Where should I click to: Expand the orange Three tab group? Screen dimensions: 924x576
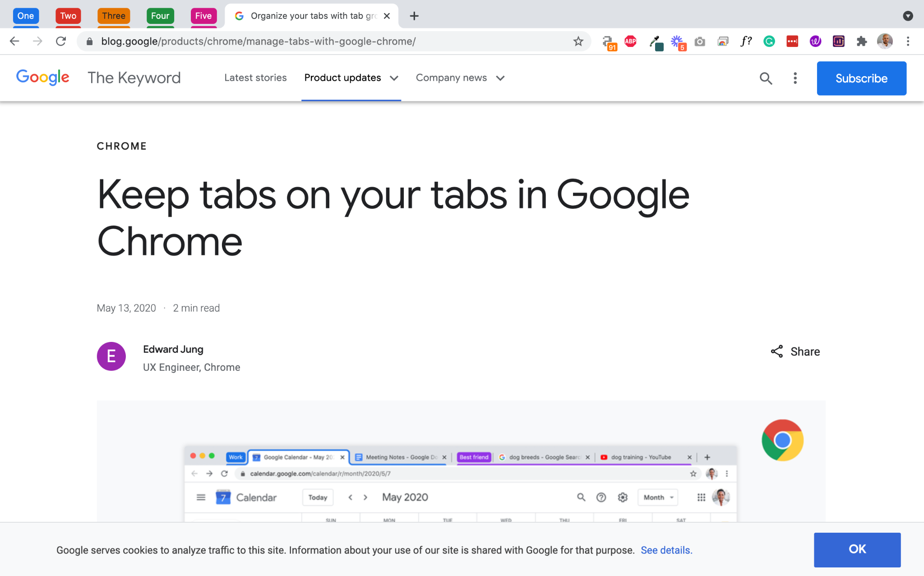point(113,16)
